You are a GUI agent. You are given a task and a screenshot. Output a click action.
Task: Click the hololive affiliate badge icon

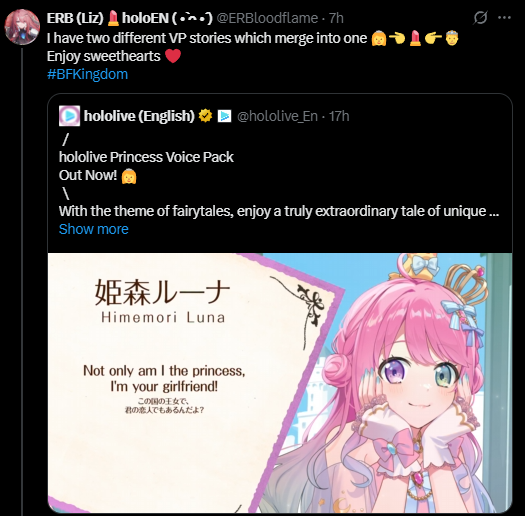pos(224,116)
